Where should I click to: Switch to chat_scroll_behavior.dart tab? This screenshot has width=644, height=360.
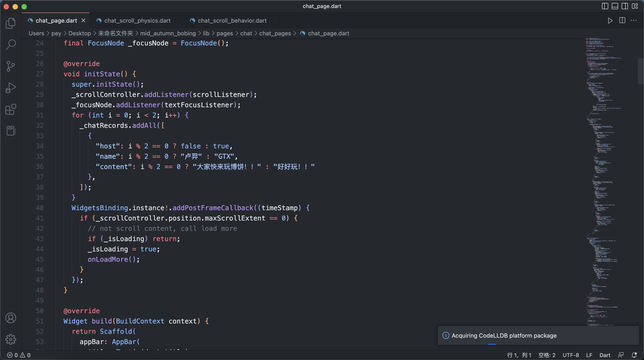(232, 21)
